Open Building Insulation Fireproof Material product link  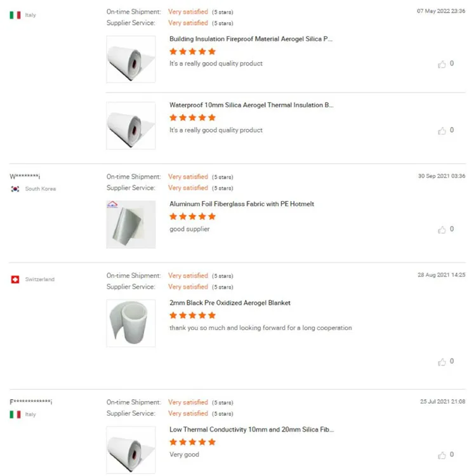251,39
